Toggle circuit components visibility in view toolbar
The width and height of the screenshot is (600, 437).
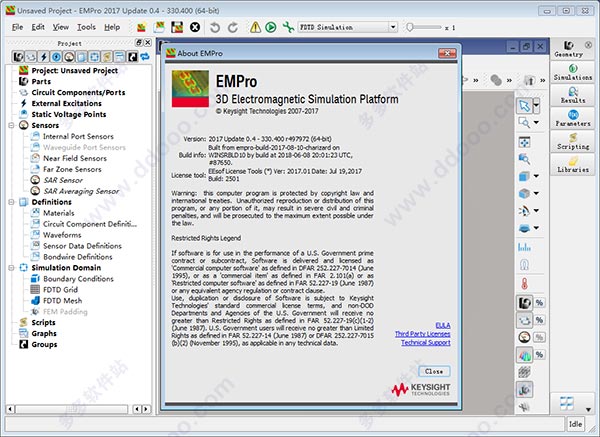[x=525, y=320]
